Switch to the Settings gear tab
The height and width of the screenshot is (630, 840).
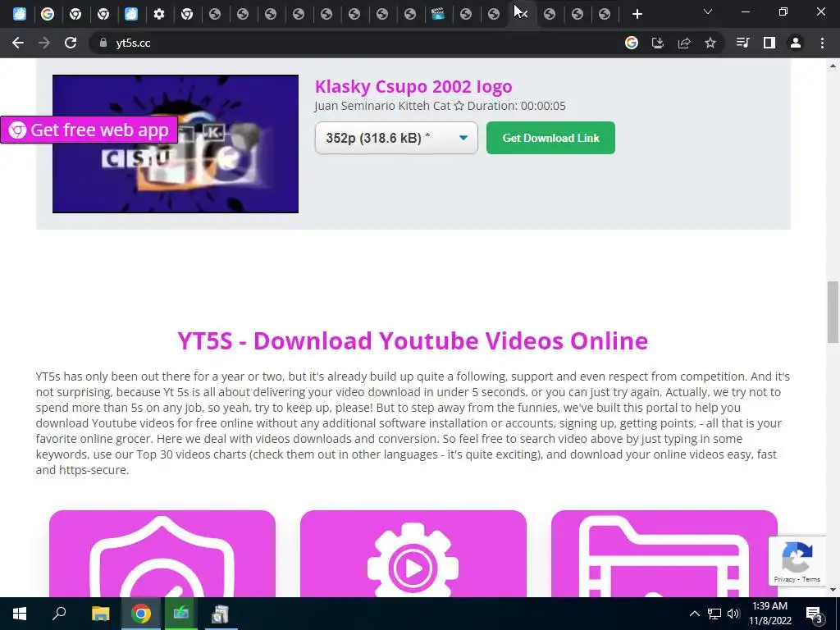tap(159, 14)
